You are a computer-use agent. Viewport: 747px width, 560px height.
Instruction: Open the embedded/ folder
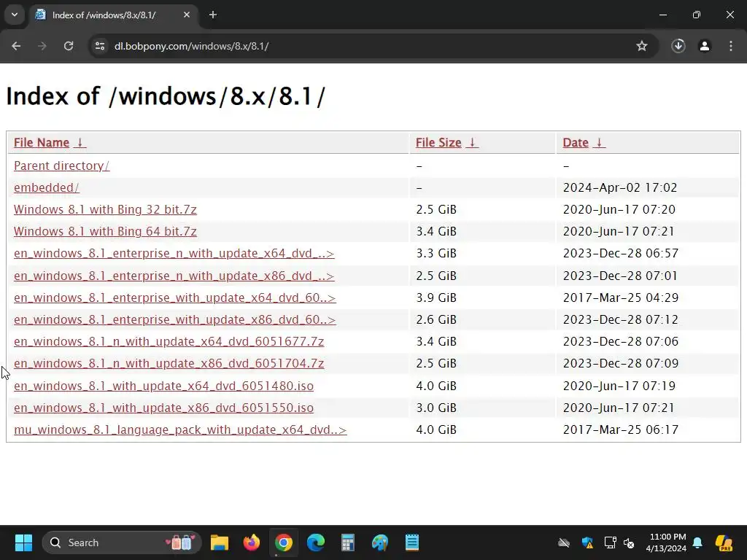46,187
